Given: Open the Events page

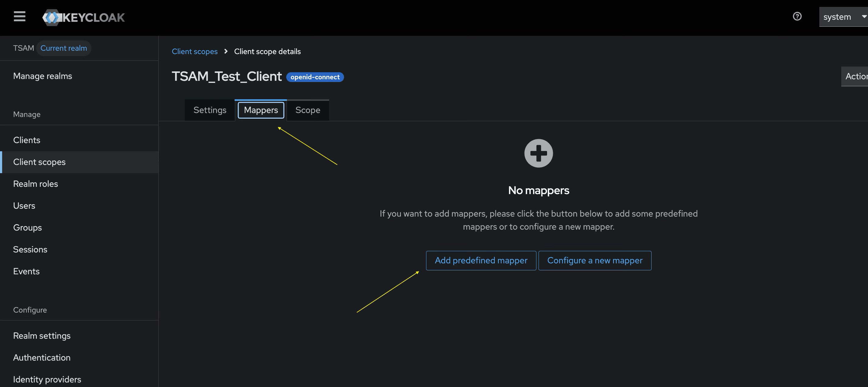Looking at the screenshot, I should [79, 272].
